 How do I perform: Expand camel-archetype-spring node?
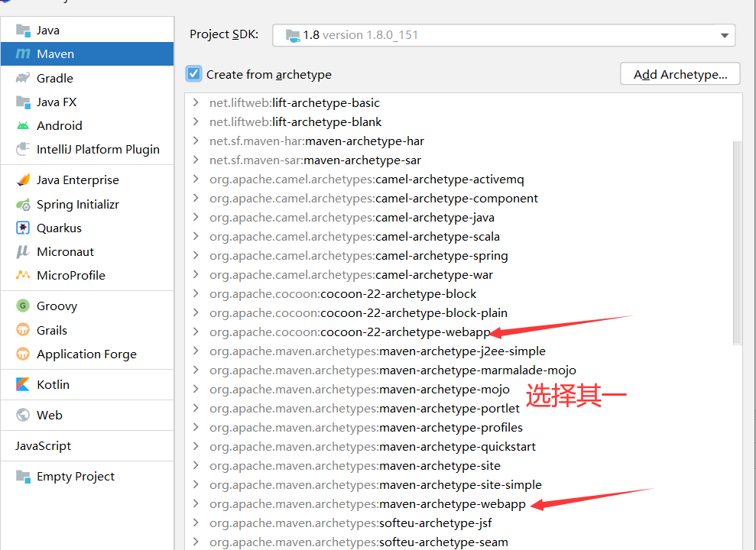click(196, 255)
